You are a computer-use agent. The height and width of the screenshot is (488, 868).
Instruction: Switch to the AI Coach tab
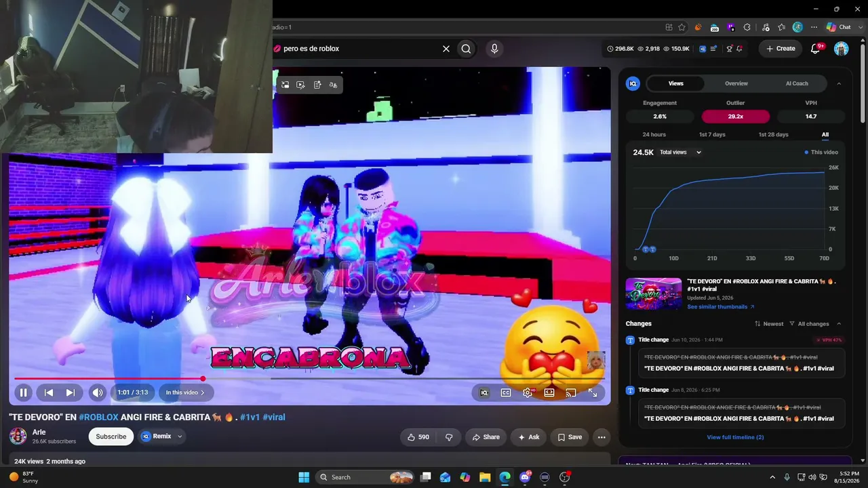point(797,83)
